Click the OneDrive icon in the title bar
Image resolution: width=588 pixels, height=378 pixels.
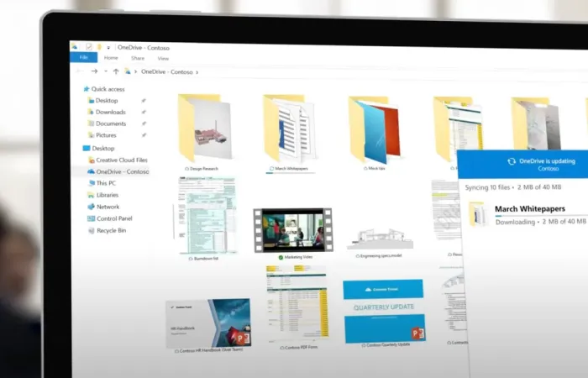(x=74, y=46)
